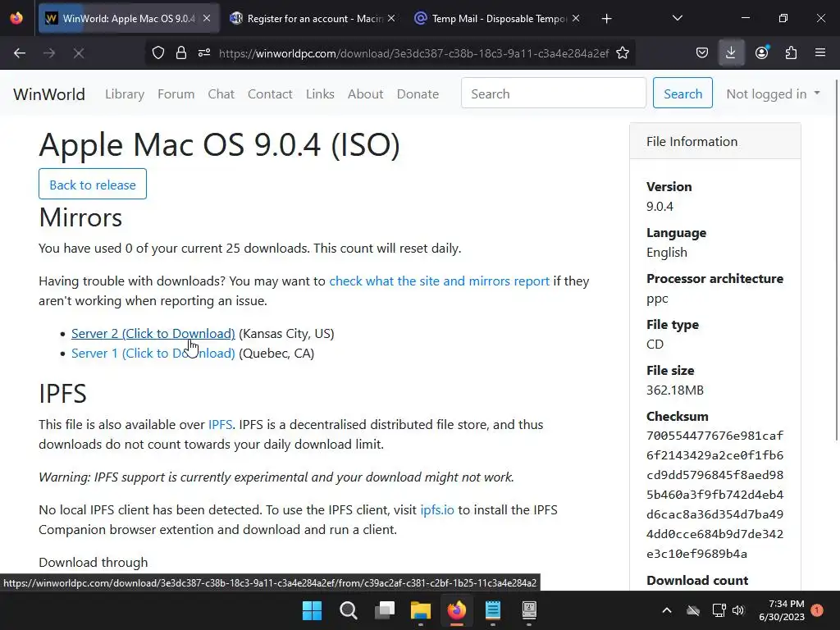The height and width of the screenshot is (630, 840).
Task: Open the tracking protection shield icon
Action: [x=158, y=53]
